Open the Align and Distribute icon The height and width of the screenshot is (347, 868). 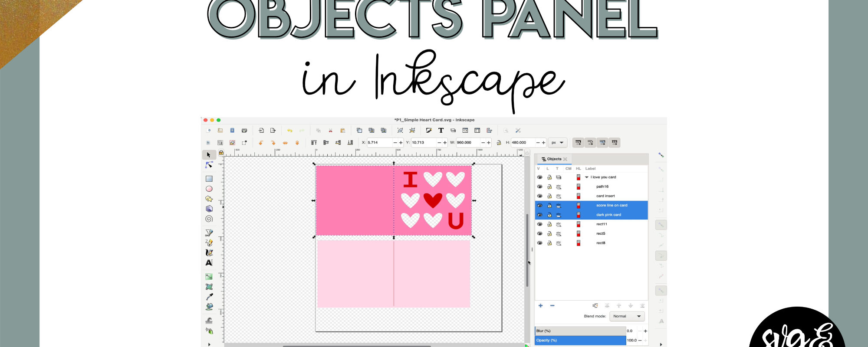489,131
